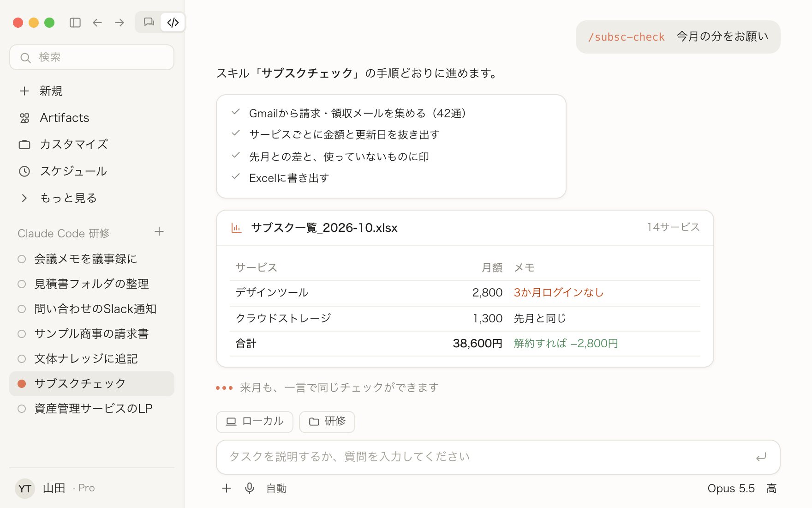Select the active サブスクチェック session
The image size is (812, 508).
pos(92,384)
